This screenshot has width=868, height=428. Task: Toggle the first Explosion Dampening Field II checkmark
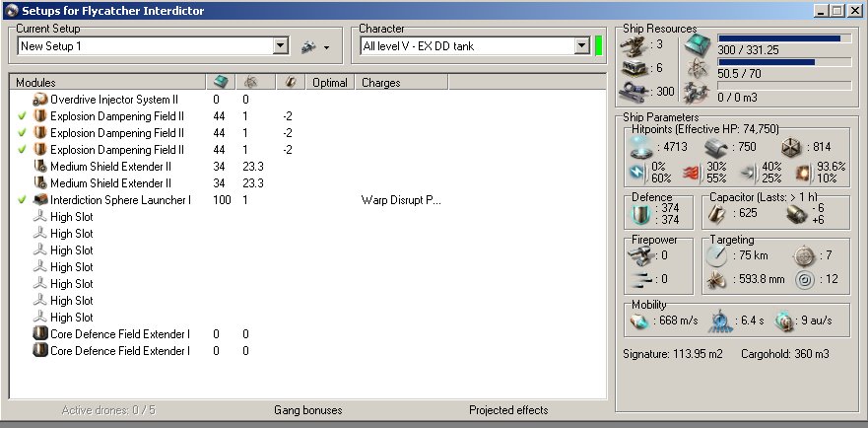click(22, 116)
